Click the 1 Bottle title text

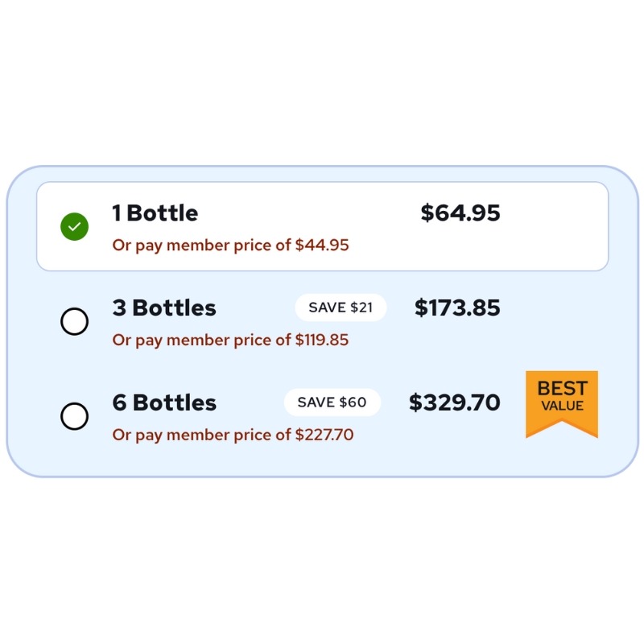tap(155, 213)
